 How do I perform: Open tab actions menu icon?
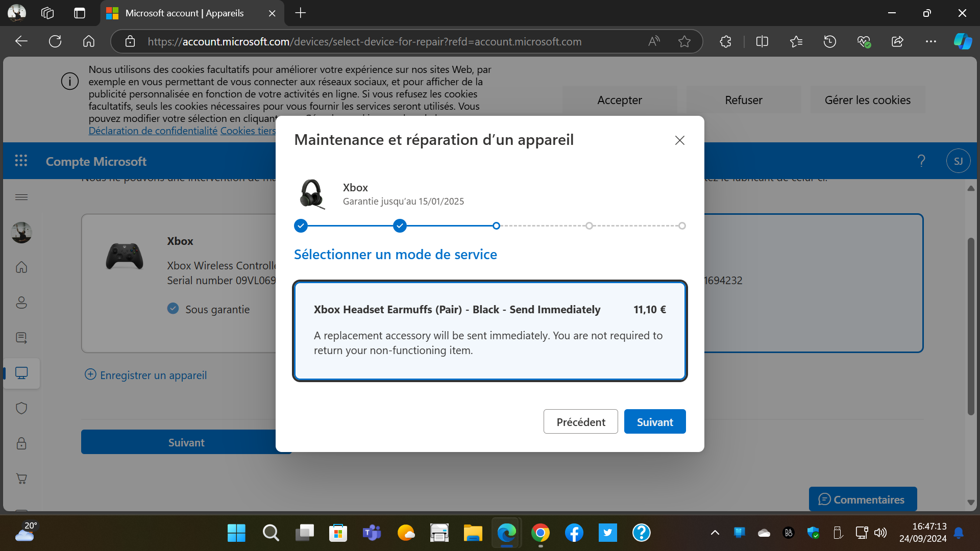80,13
